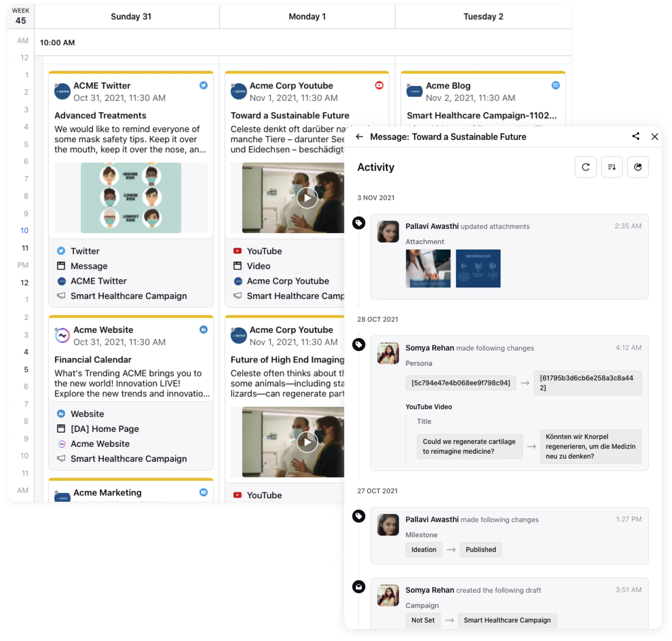
Task: Select the Monday 1 column header
Action: coord(306,16)
